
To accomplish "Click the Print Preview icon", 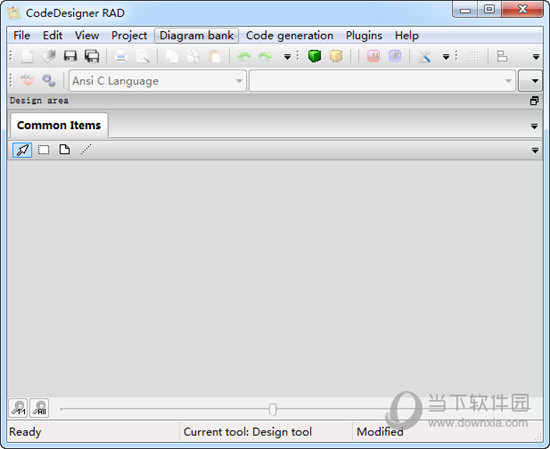I will (x=143, y=56).
